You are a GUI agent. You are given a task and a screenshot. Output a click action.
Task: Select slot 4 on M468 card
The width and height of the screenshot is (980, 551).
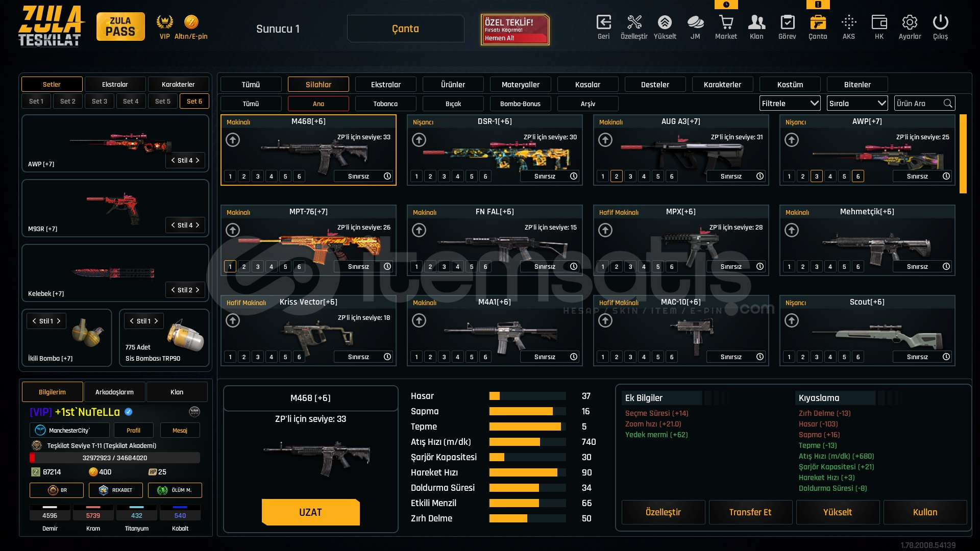click(271, 177)
